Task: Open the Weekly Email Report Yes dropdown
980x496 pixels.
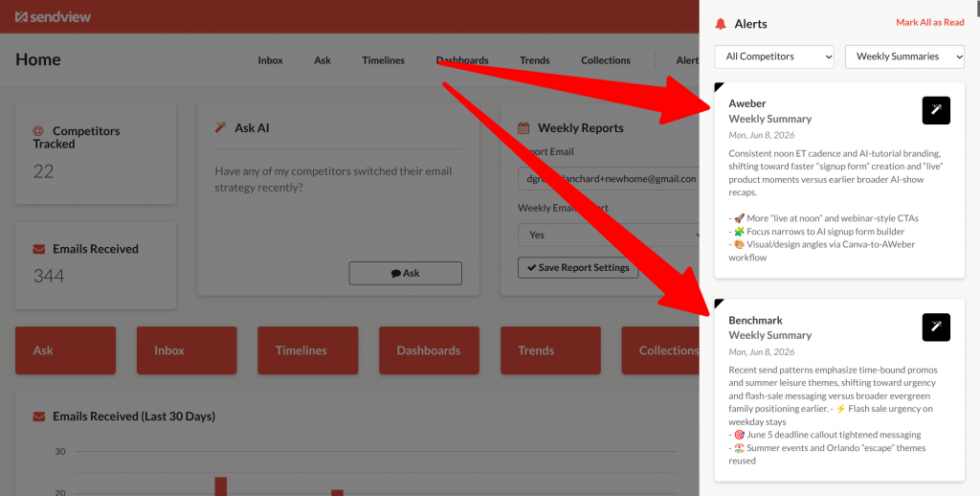Action: (608, 236)
